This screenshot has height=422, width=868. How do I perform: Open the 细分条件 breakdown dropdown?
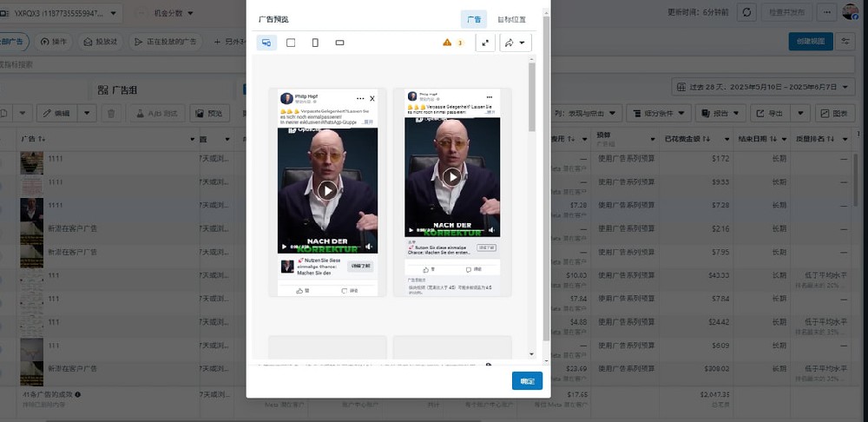pos(659,114)
